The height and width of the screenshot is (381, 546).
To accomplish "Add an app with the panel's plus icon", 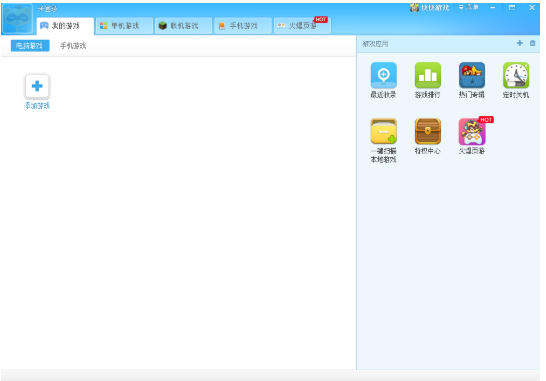I will click(x=520, y=43).
